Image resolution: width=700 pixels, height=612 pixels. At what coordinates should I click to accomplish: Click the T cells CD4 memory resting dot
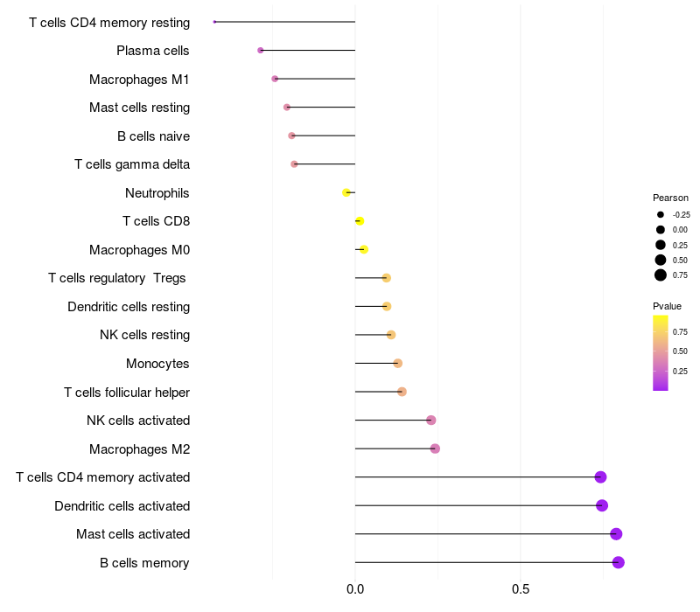[214, 21]
